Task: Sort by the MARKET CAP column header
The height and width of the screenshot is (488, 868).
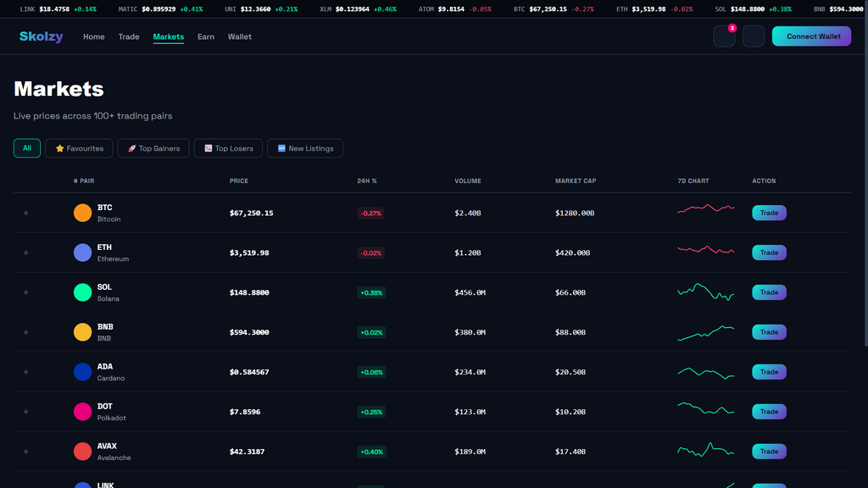Action: (576, 181)
